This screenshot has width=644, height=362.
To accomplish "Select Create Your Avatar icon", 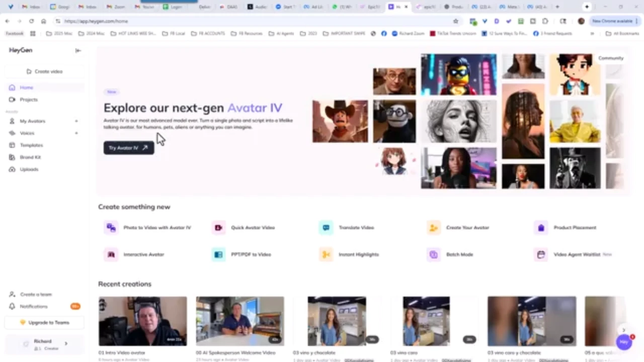I will (x=433, y=228).
